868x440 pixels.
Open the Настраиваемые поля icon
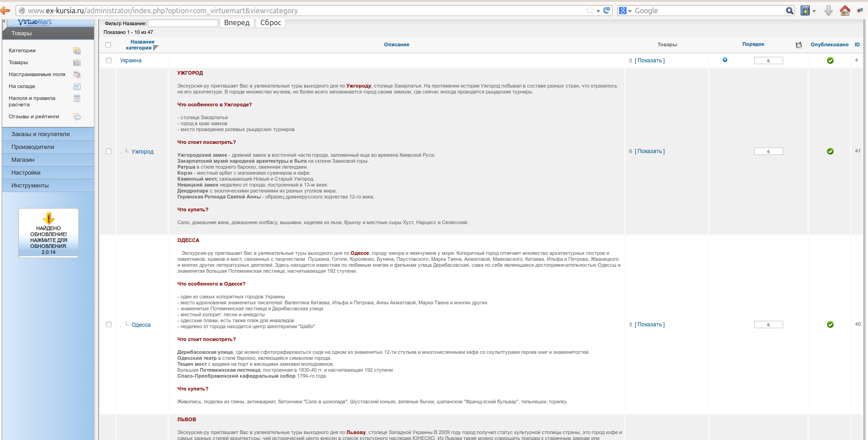click(77, 74)
